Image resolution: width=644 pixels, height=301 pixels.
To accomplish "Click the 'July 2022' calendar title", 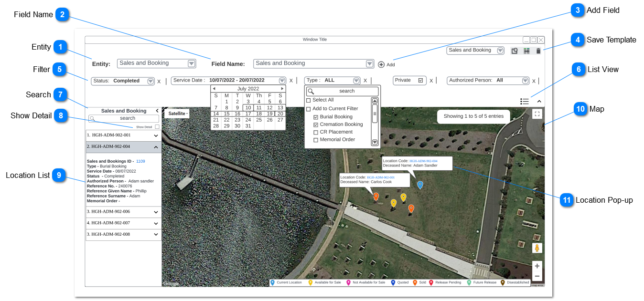I will point(248,89).
